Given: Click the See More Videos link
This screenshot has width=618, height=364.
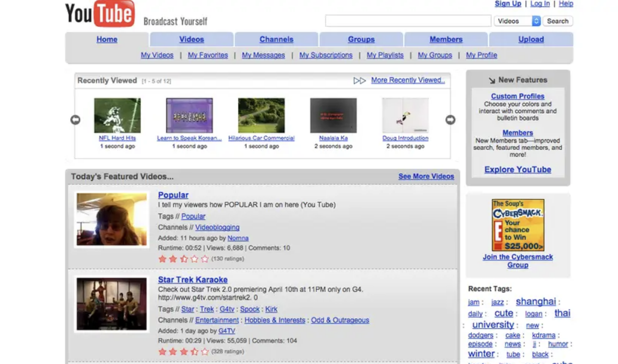Looking at the screenshot, I should pos(426,177).
